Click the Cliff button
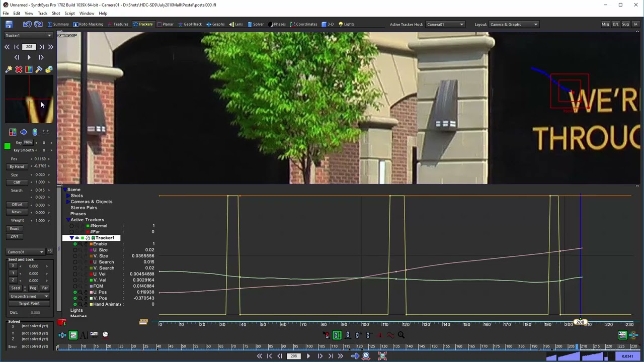 [17, 182]
